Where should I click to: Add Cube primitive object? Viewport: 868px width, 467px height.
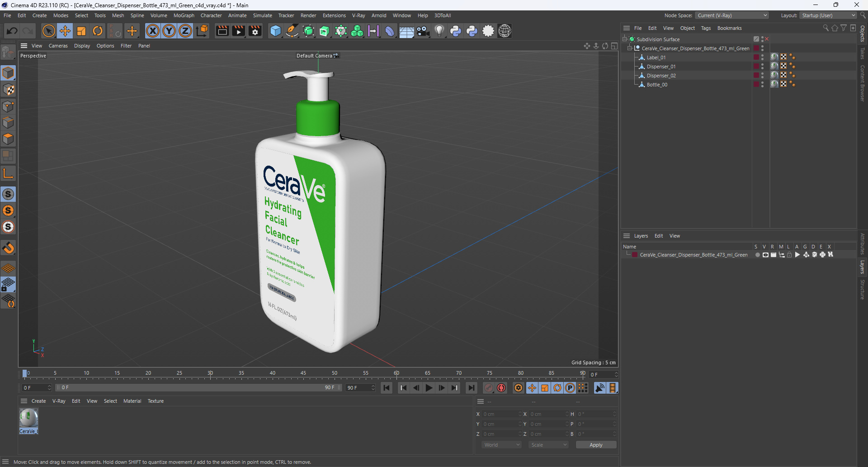[x=275, y=31]
